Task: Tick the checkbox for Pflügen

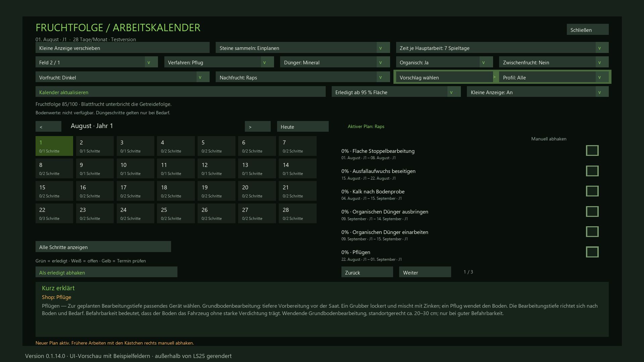Action: pyautogui.click(x=592, y=252)
